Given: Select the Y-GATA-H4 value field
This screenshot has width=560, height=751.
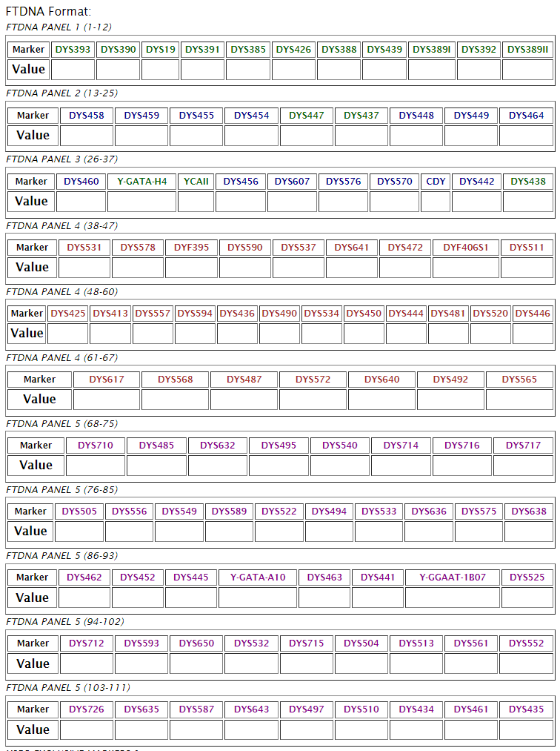Looking at the screenshot, I should click(x=142, y=202).
